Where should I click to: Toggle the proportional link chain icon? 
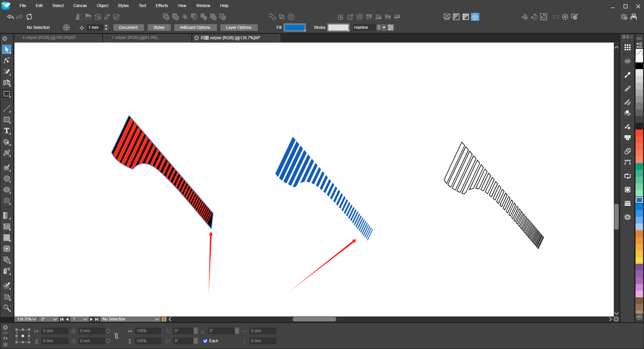tap(116, 336)
